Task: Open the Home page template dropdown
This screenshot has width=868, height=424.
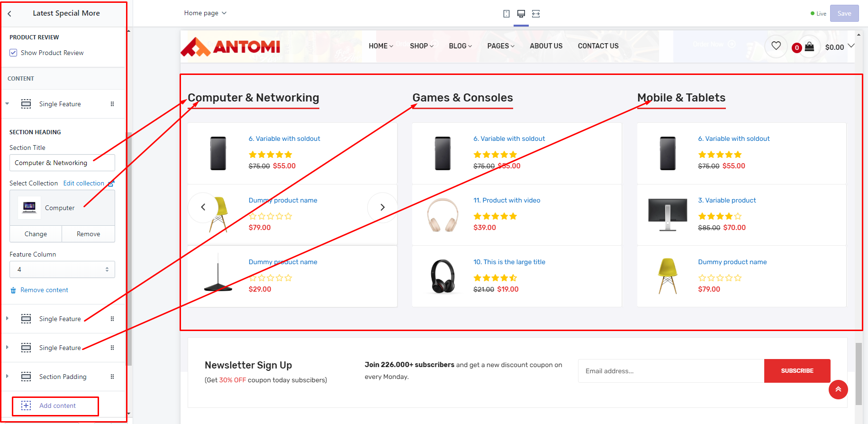Action: coord(205,13)
